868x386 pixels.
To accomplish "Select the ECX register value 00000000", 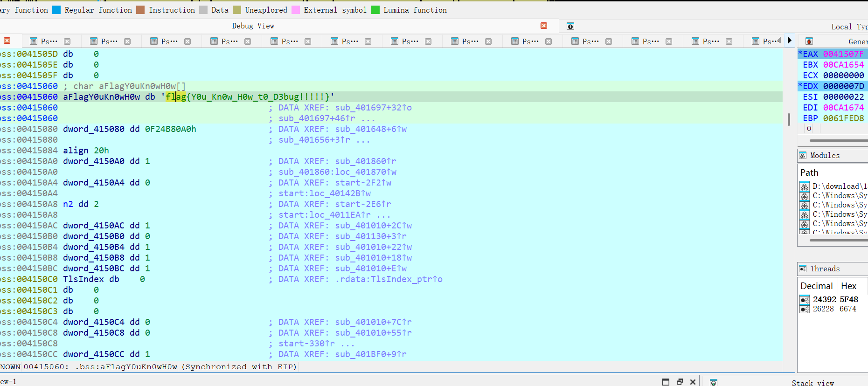I will coord(843,75).
